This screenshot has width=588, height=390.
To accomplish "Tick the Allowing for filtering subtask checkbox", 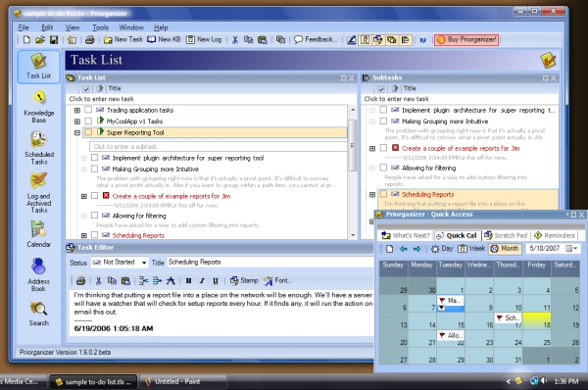I will (383, 168).
